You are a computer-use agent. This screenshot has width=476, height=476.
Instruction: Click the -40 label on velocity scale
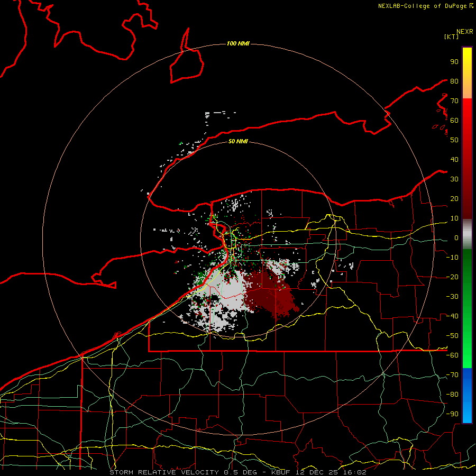(452, 316)
